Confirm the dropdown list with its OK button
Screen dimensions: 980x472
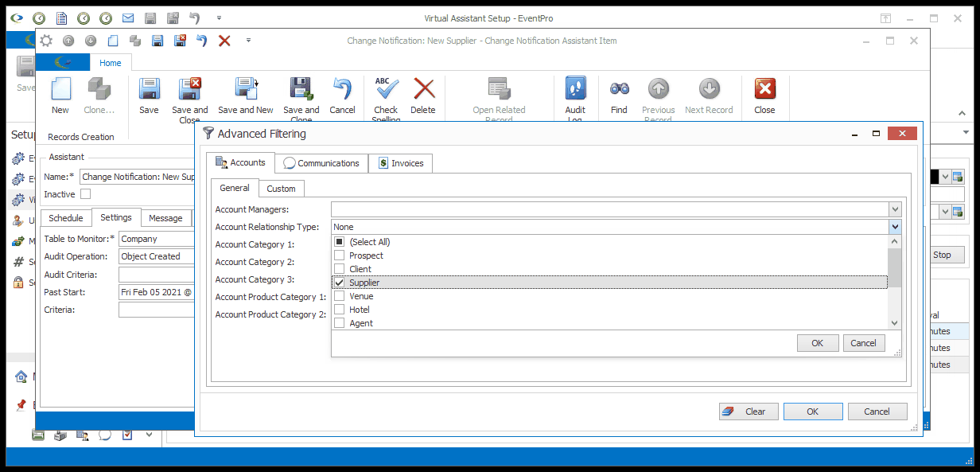point(818,343)
